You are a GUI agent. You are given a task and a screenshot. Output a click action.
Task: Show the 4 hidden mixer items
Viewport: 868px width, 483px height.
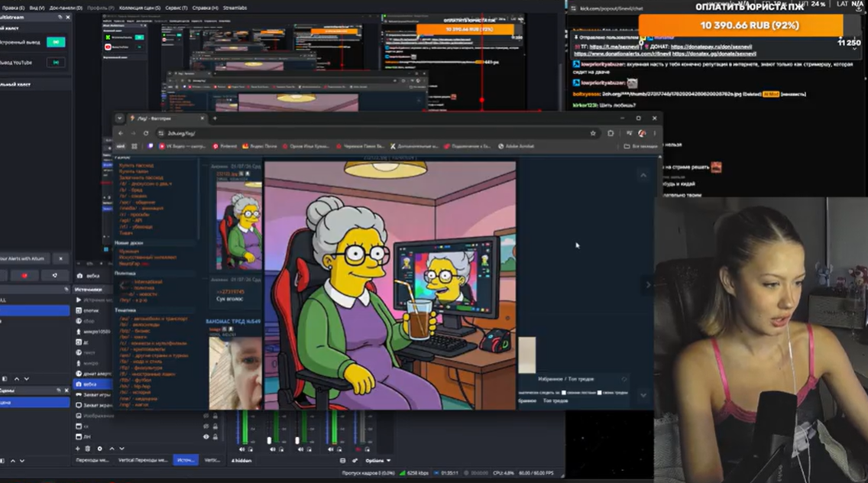tap(241, 460)
